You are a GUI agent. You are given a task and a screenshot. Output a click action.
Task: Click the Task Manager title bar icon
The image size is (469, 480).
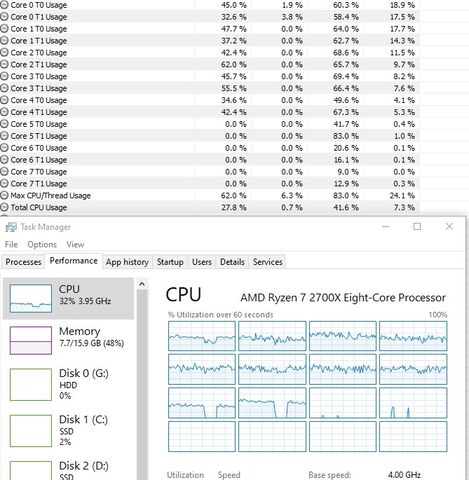11,227
